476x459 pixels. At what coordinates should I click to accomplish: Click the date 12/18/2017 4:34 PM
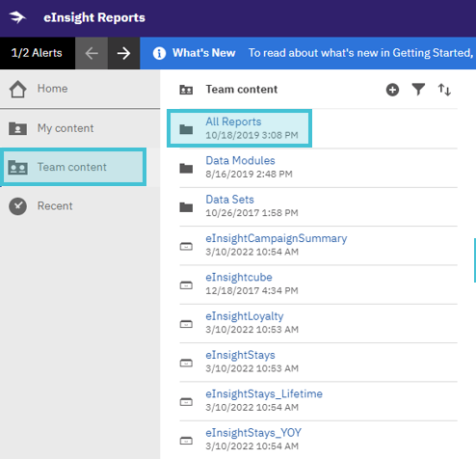(x=251, y=291)
